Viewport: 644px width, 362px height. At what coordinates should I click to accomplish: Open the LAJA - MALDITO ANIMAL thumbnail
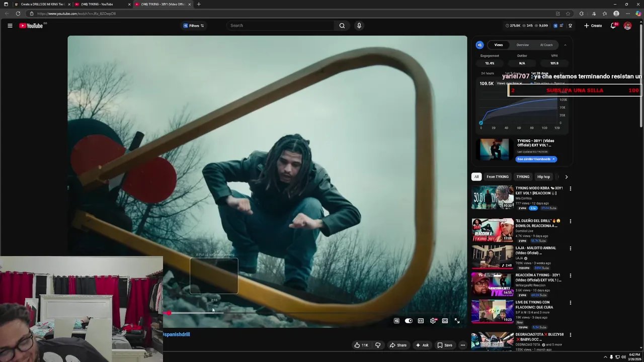point(493,257)
